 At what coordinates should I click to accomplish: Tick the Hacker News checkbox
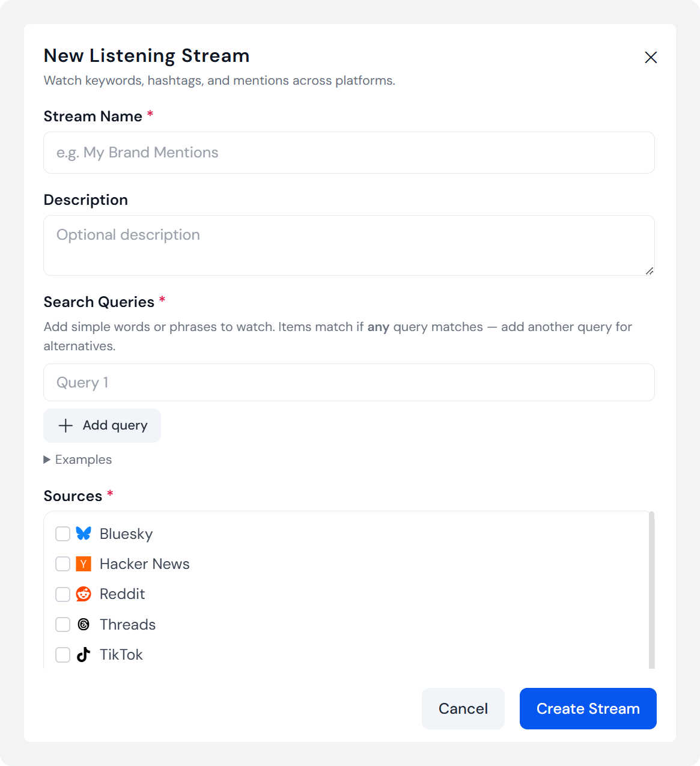[x=62, y=564]
